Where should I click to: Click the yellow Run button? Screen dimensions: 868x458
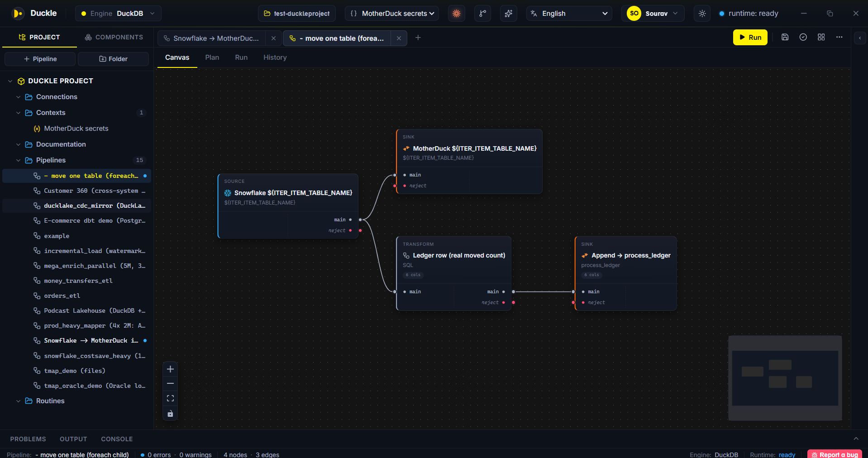750,38
